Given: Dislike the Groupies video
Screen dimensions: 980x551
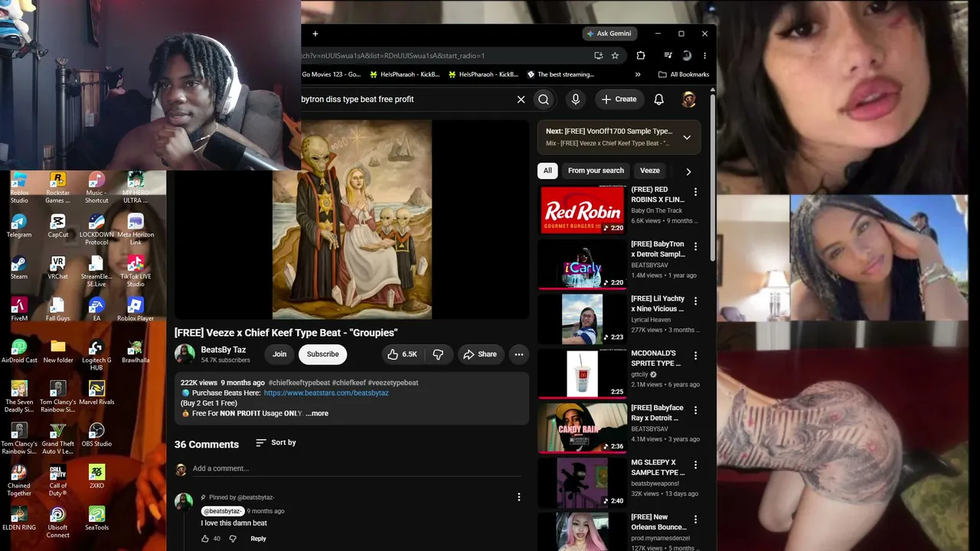Looking at the screenshot, I should (x=438, y=354).
